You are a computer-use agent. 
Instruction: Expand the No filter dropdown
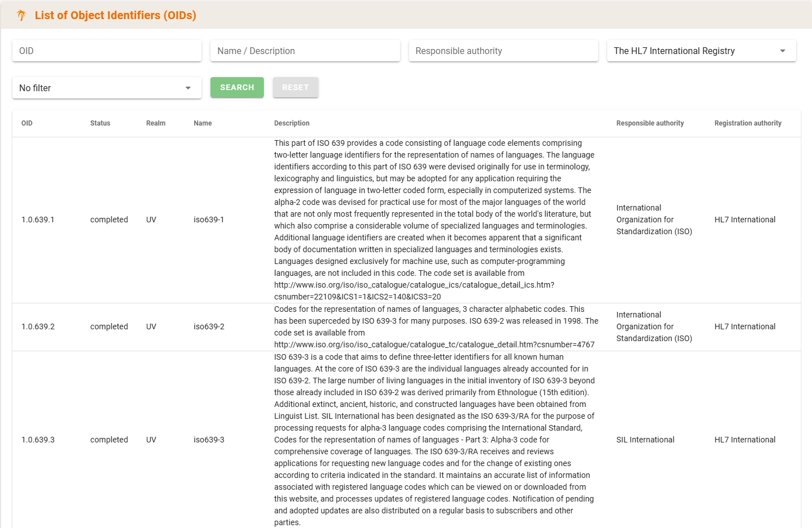point(106,88)
